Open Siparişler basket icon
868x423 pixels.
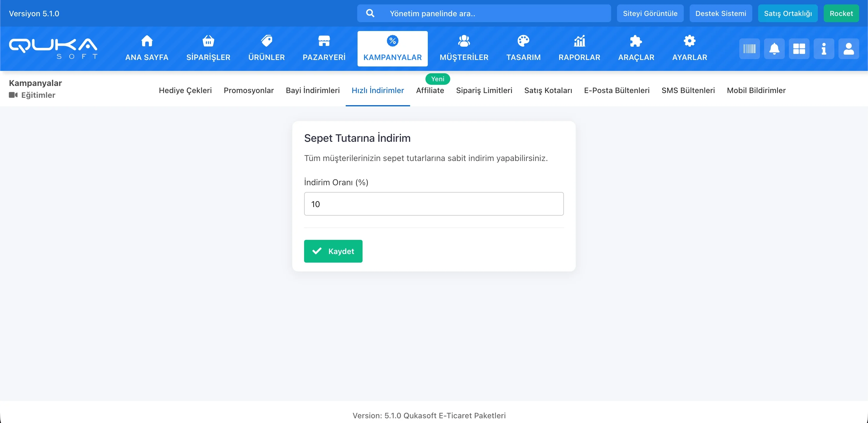208,41
